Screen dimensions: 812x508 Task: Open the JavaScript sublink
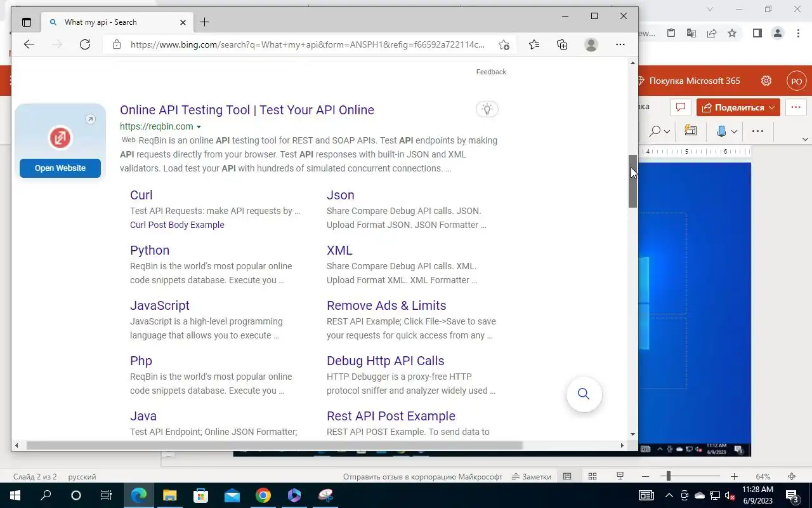coord(160,305)
